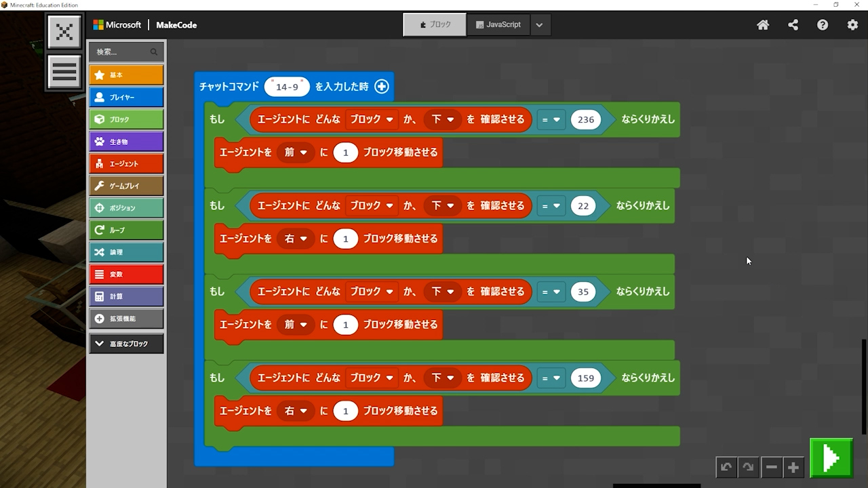The image size is (868, 488).
Task: Open the share project icon
Action: 793,25
